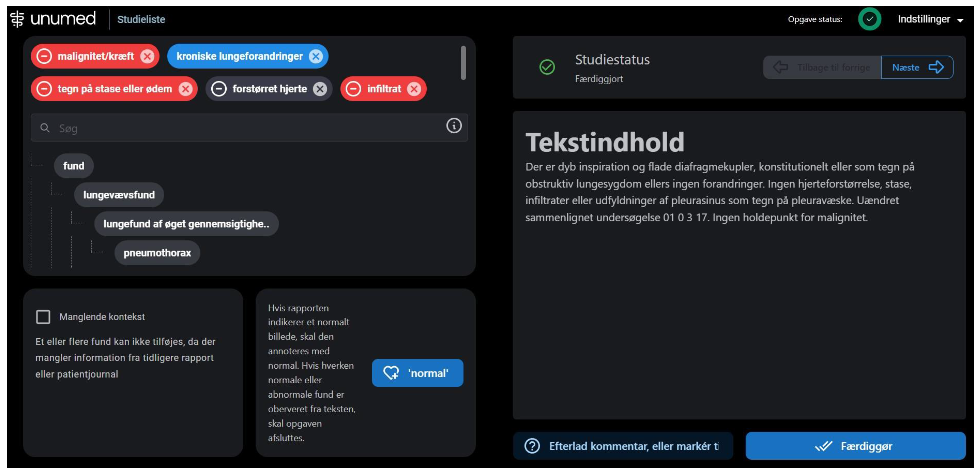The height and width of the screenshot is (474, 980).
Task: Click the green task status icon
Action: pyautogui.click(x=869, y=19)
